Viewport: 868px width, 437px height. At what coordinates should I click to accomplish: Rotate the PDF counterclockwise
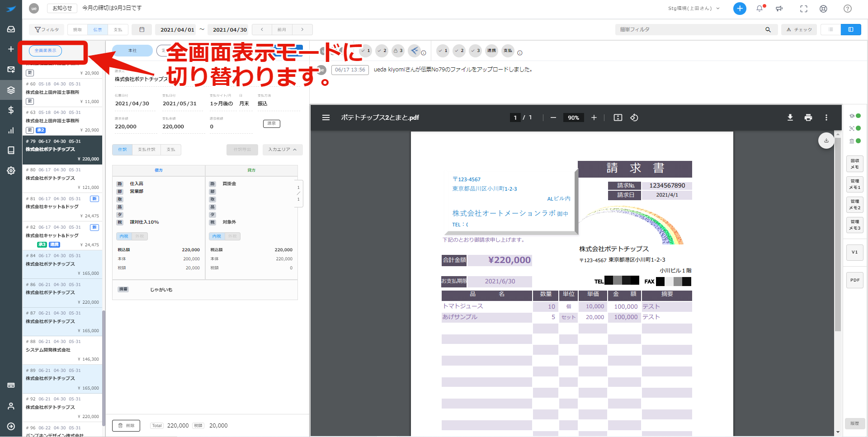[634, 117]
